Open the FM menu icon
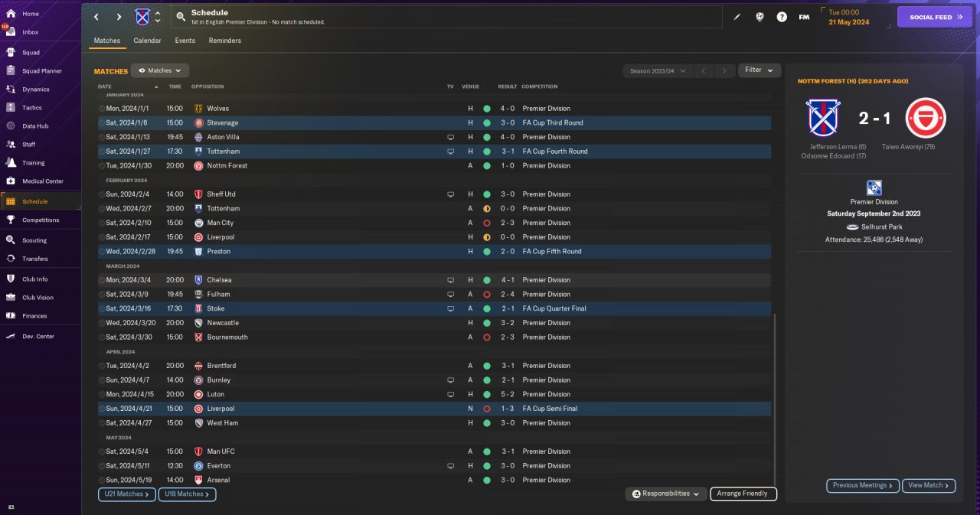Viewport: 980px width, 515px height. coord(804,17)
